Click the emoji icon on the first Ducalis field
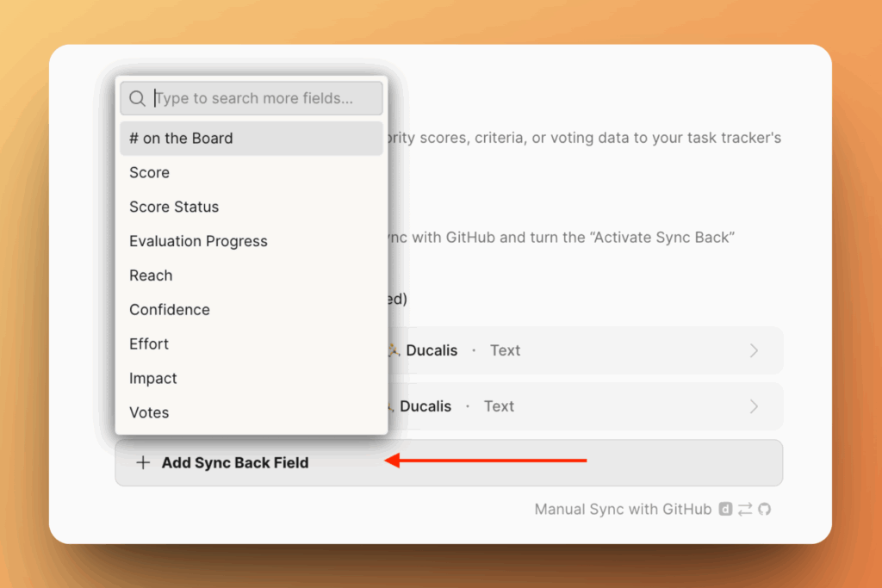The width and height of the screenshot is (882, 588). tap(394, 350)
